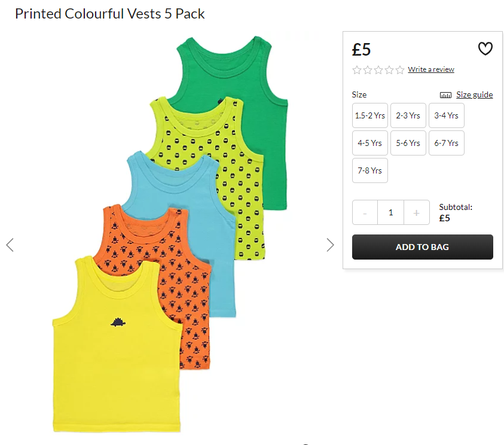Image resolution: width=504 pixels, height=445 pixels.
Task: Open the Write a review link
Action: click(x=431, y=69)
